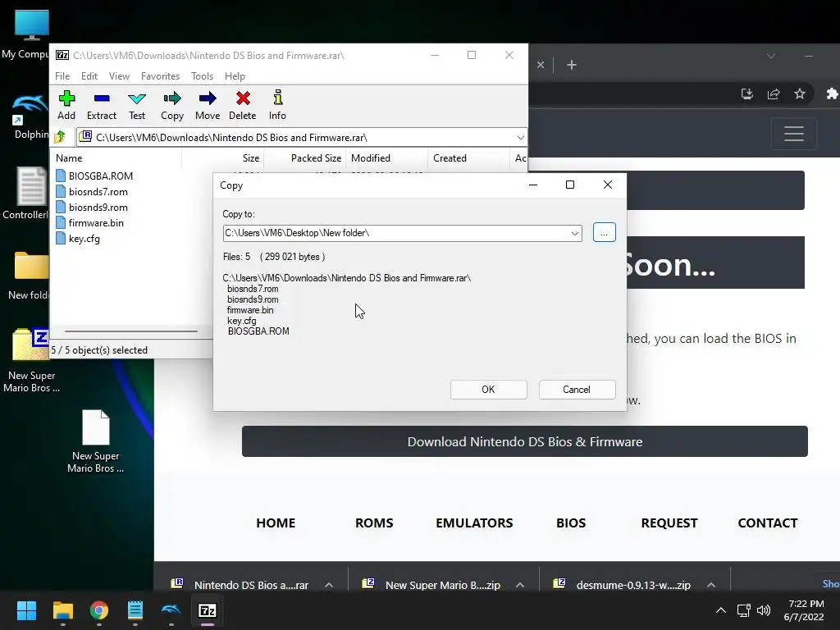Open the taskbar clock and date
840x630 pixels.
(806, 610)
